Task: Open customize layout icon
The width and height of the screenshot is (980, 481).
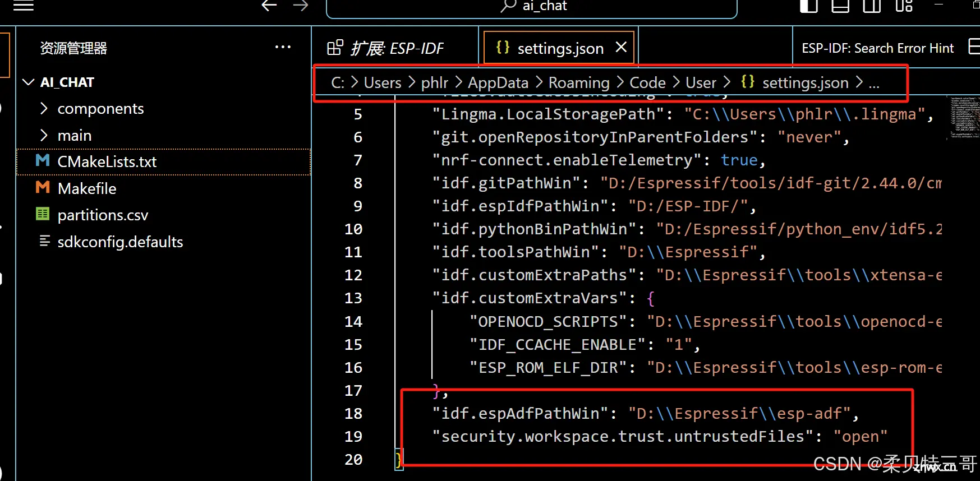Action: [x=904, y=6]
